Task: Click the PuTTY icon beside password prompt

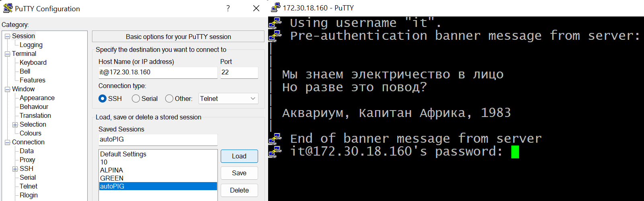Action: pyautogui.click(x=275, y=151)
